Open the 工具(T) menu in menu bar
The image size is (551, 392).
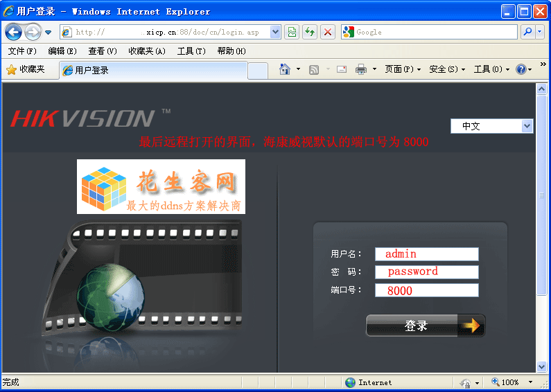pyautogui.click(x=191, y=51)
